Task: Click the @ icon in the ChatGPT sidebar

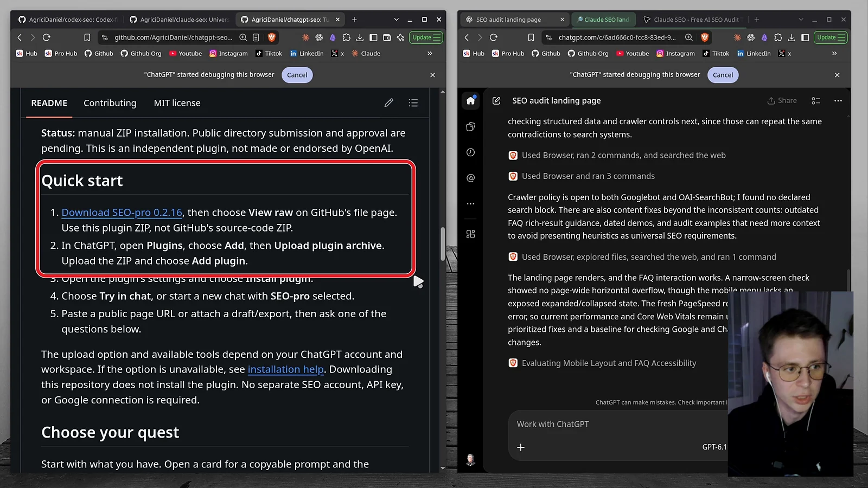Action: click(470, 178)
